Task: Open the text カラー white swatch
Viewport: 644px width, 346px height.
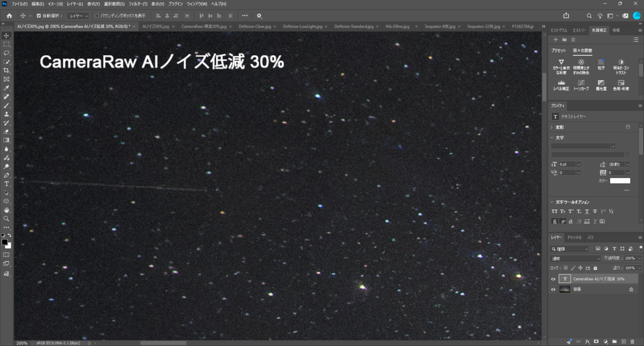Action: pos(620,181)
